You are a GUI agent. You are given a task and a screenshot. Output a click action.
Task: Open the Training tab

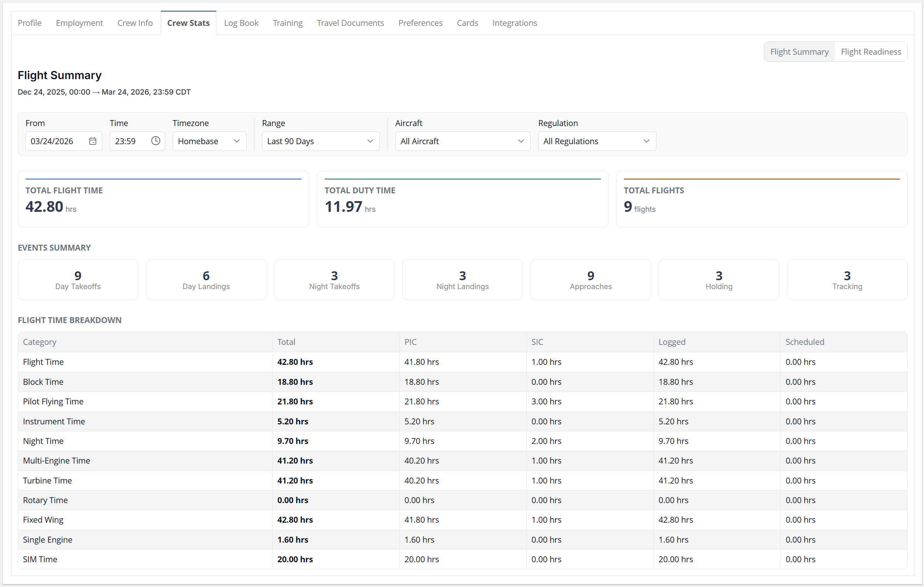288,23
